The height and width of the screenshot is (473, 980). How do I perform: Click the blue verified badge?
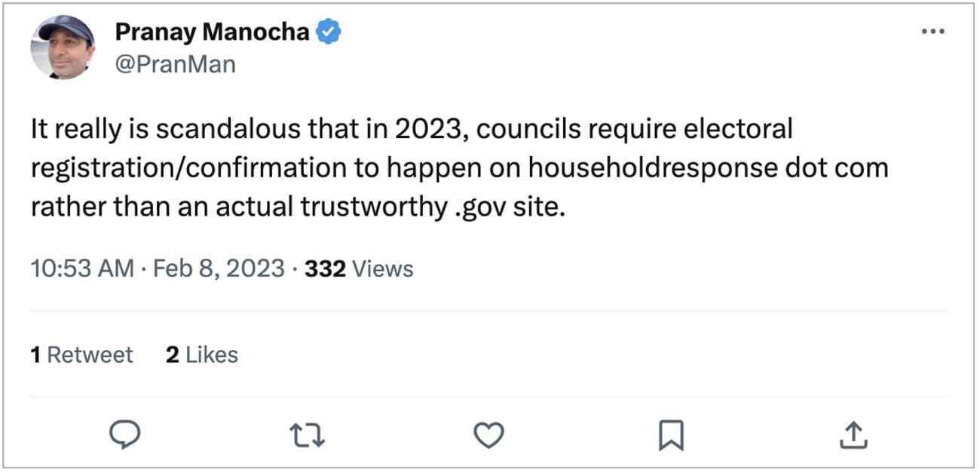coord(329,32)
